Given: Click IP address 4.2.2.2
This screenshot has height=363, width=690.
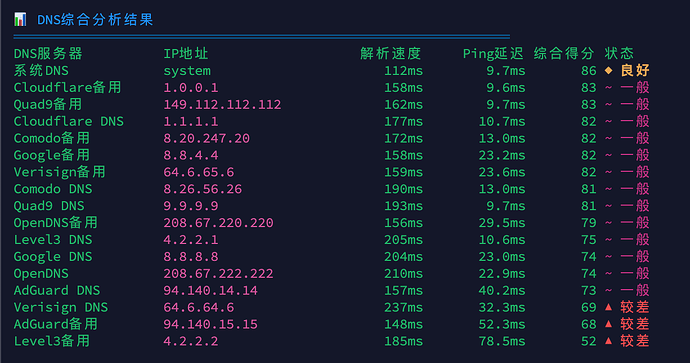Looking at the screenshot, I should tap(191, 341).
